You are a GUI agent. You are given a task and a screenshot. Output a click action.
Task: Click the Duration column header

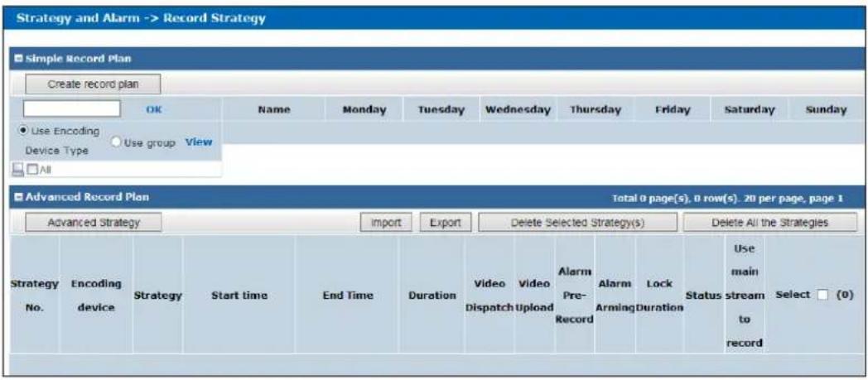click(432, 296)
